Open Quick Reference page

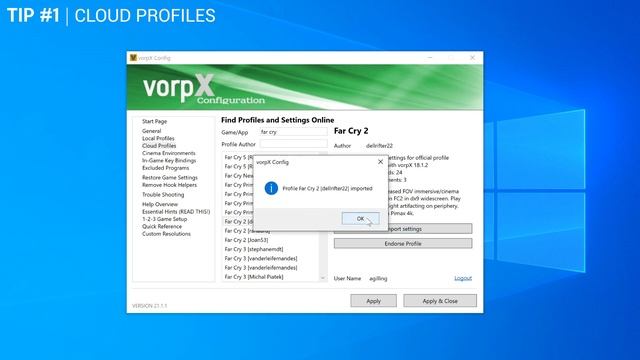coord(162,226)
